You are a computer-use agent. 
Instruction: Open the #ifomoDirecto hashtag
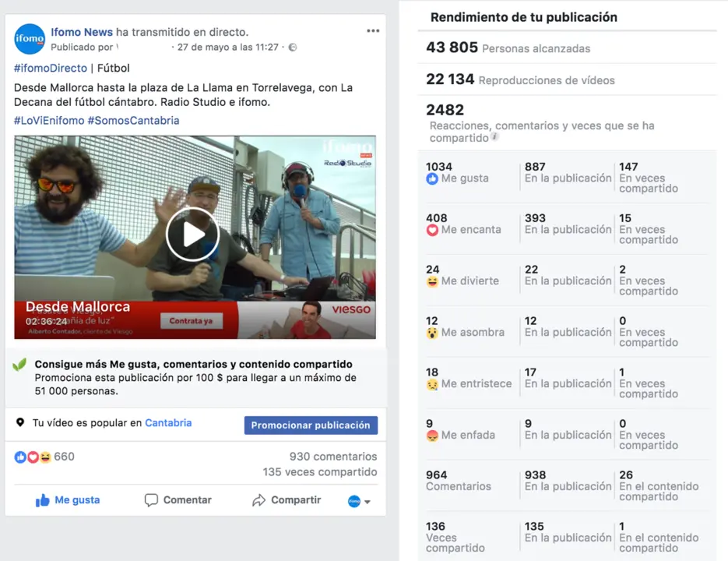(50, 69)
